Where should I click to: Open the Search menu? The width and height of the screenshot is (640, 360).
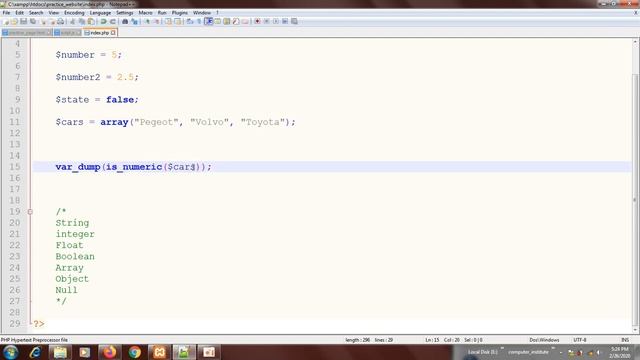tap(36, 13)
